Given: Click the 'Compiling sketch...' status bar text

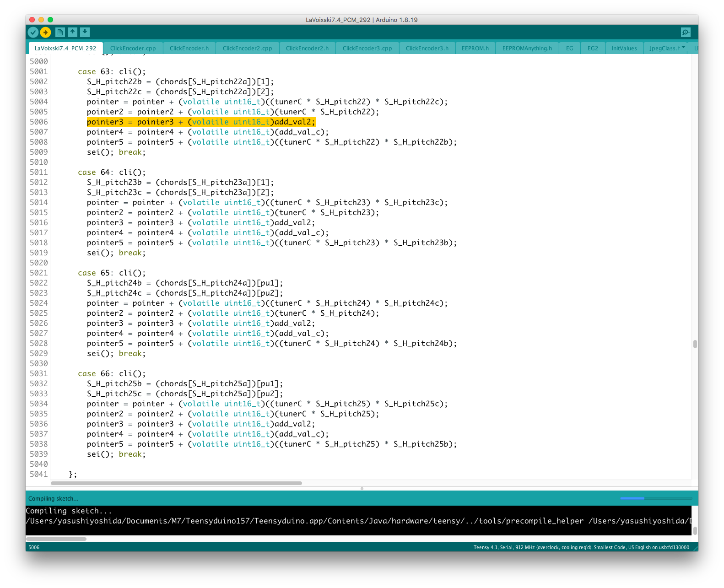Looking at the screenshot, I should pyautogui.click(x=53, y=498).
